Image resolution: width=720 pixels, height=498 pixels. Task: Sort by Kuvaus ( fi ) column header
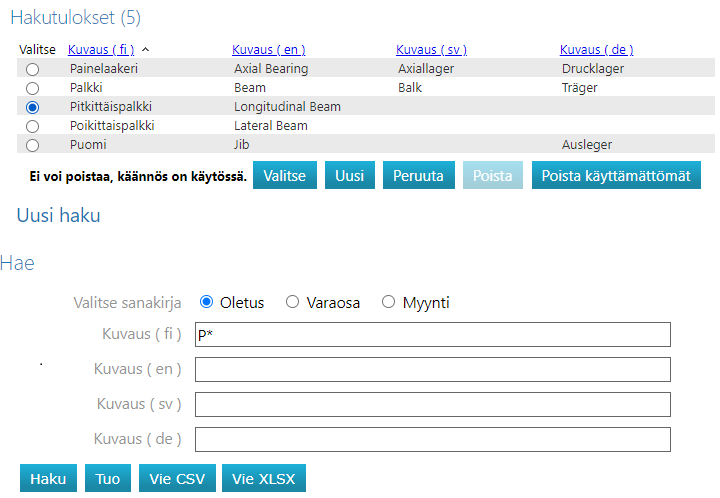103,49
